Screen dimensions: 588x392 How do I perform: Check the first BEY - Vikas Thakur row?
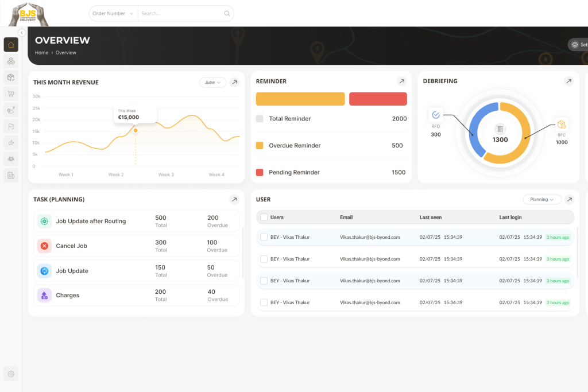[x=264, y=237]
